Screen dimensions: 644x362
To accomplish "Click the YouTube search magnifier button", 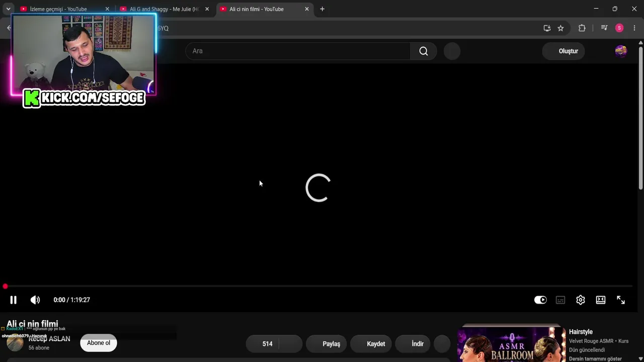I will (424, 51).
